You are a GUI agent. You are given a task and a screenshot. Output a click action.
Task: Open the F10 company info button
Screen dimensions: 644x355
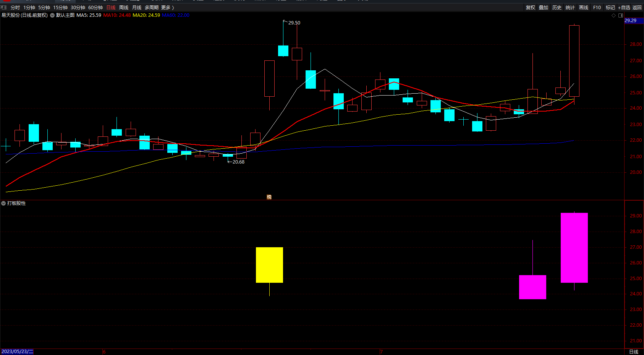597,8
